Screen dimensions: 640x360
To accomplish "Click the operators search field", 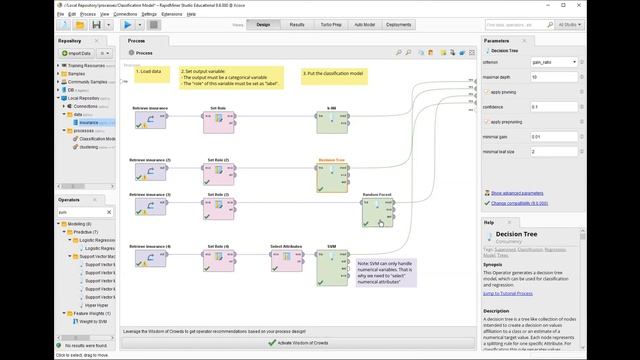I will click(82, 212).
